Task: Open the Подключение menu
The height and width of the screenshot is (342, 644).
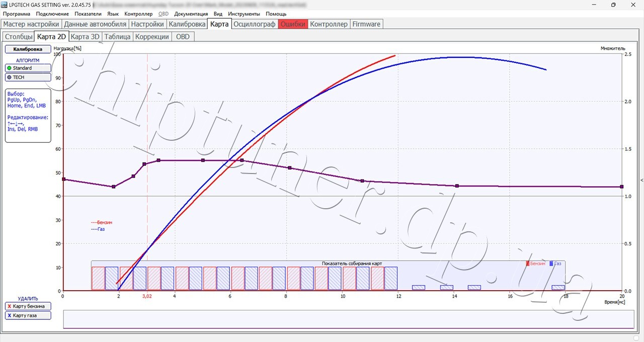Action: coord(52,14)
